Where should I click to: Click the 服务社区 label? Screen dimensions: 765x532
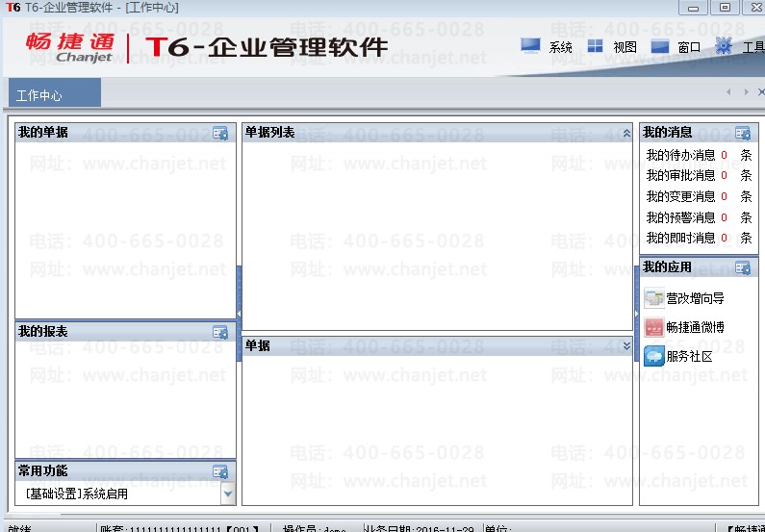pos(689,357)
